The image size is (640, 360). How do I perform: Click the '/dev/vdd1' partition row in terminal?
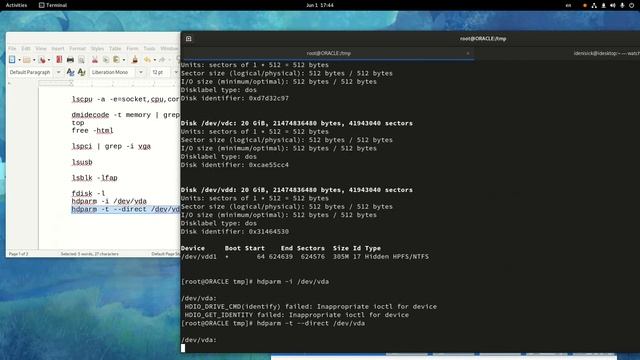[x=305, y=257]
